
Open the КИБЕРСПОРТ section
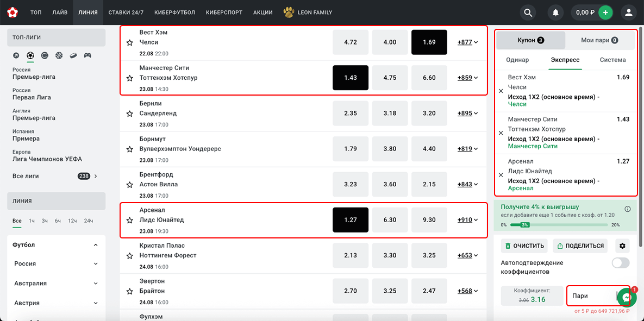pyautogui.click(x=224, y=12)
